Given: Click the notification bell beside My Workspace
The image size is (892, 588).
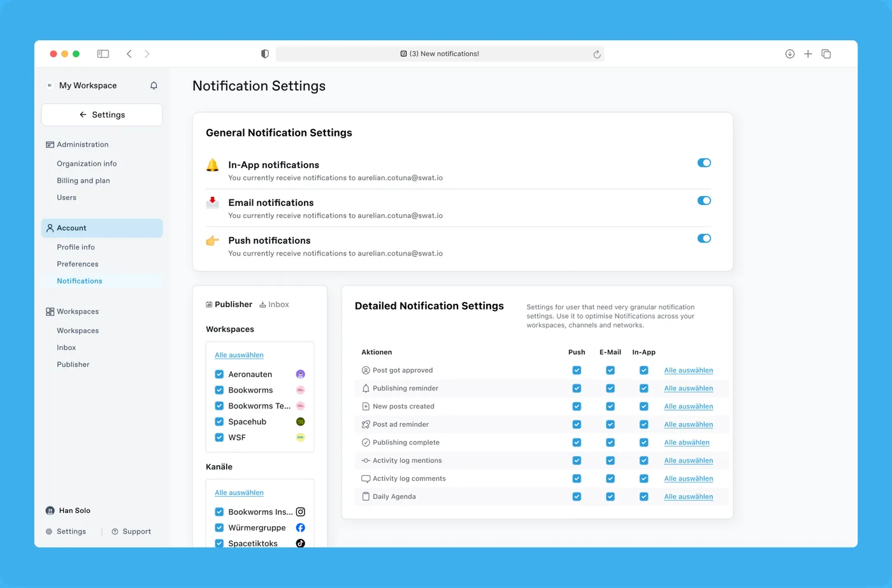Looking at the screenshot, I should point(154,85).
